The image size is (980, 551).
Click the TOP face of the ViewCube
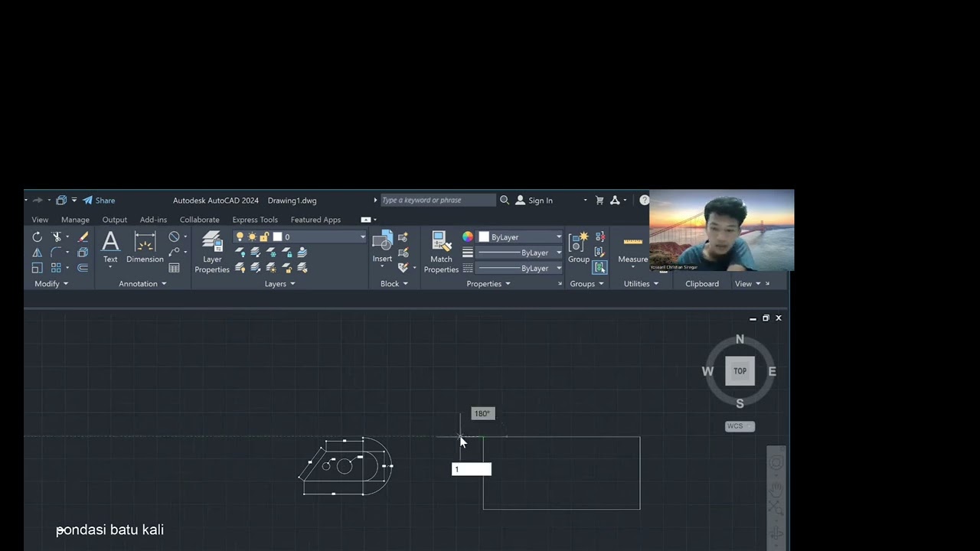(x=740, y=371)
